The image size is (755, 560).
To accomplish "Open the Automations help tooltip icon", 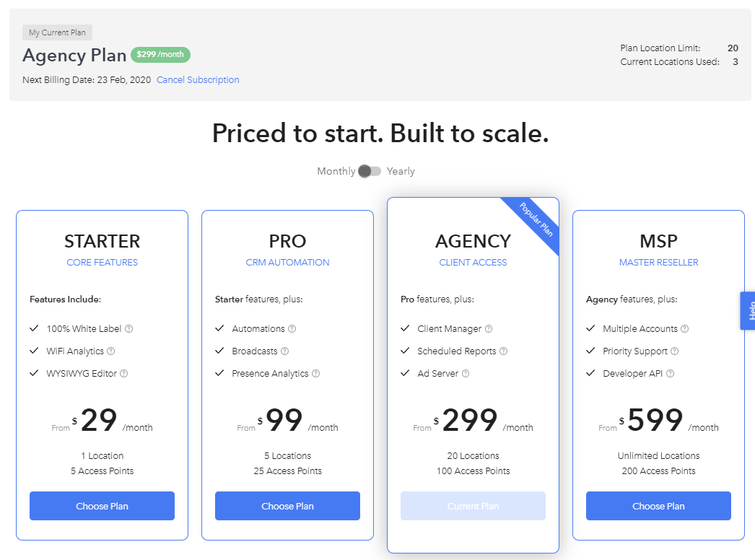I will pos(292,329).
